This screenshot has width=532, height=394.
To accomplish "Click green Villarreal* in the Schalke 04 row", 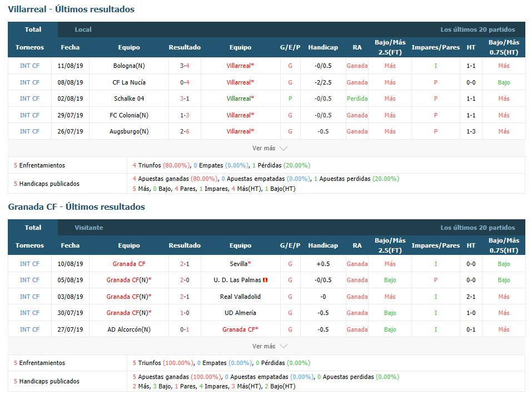I will coord(240,98).
